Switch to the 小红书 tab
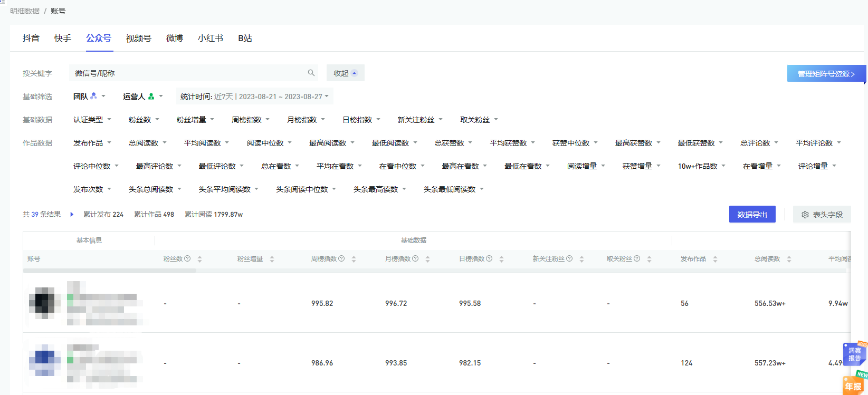This screenshot has height=395, width=868. 211,38
